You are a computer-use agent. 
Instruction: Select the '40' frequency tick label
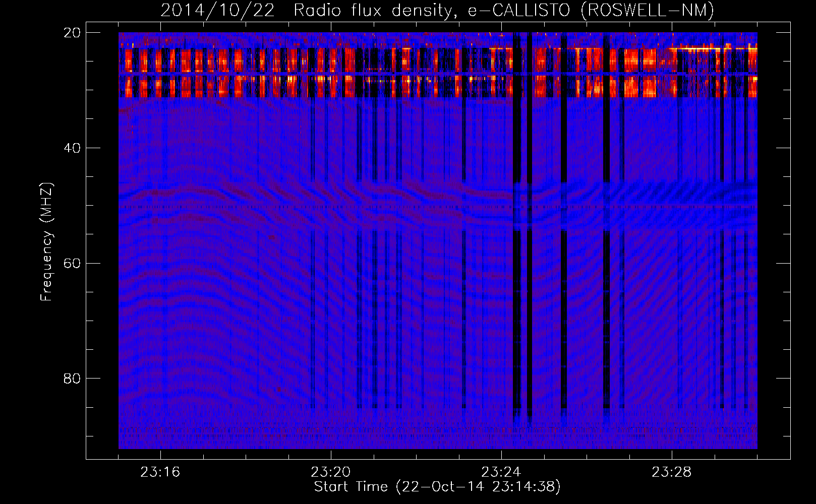(x=72, y=148)
